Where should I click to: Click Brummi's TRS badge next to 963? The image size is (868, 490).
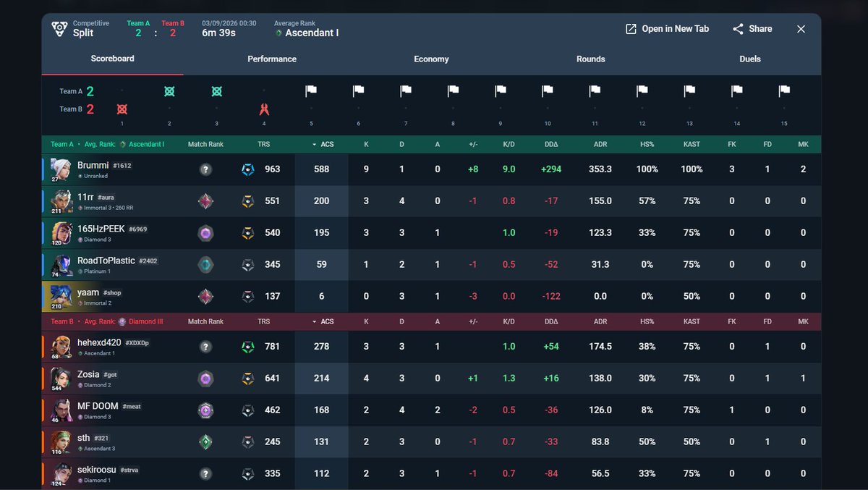(x=248, y=169)
